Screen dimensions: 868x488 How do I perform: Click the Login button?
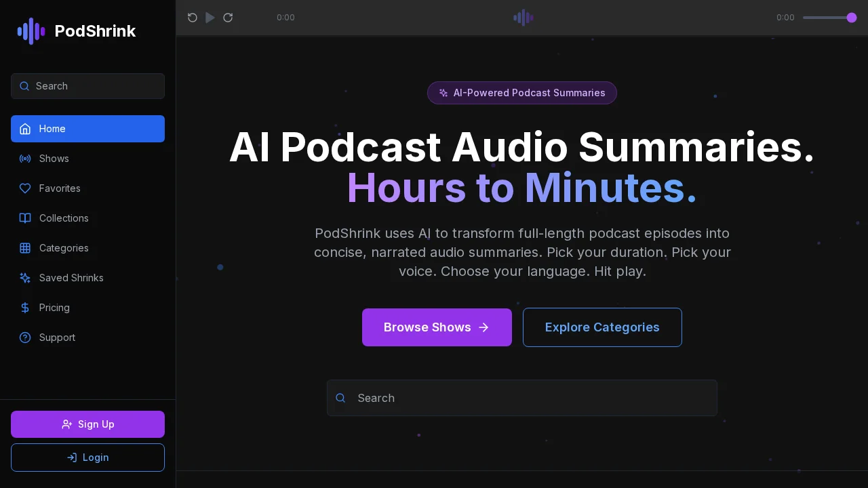pos(87,457)
